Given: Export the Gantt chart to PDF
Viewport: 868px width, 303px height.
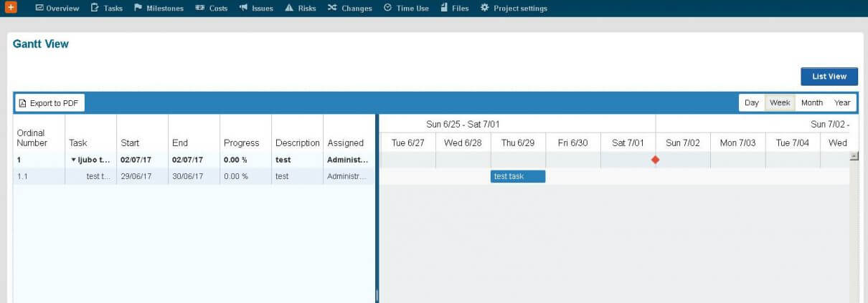Looking at the screenshot, I should [49, 103].
